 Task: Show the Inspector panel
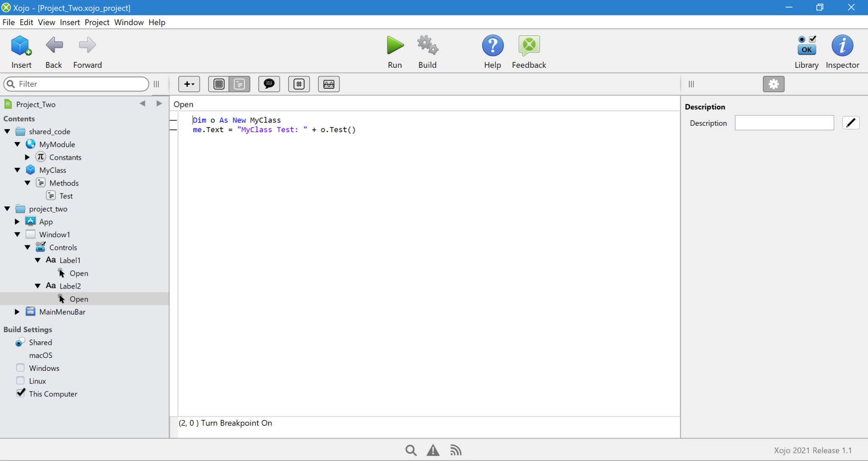842,52
